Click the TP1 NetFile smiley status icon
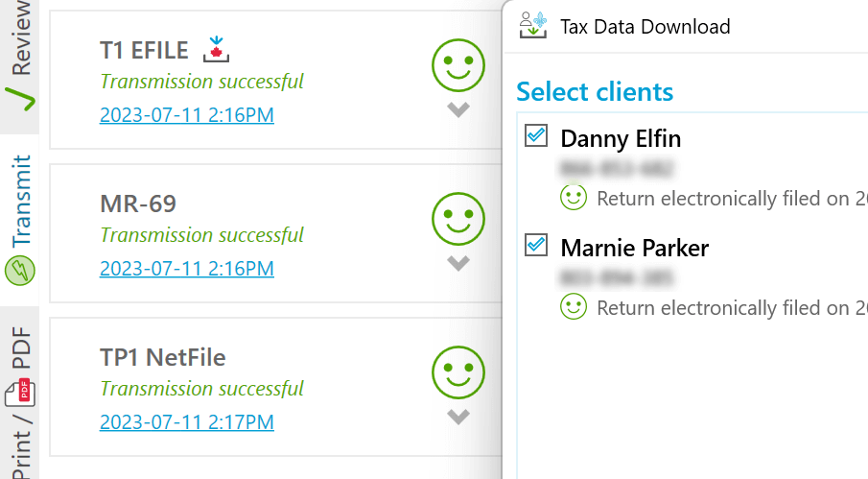This screenshot has width=868, height=479. click(x=458, y=372)
